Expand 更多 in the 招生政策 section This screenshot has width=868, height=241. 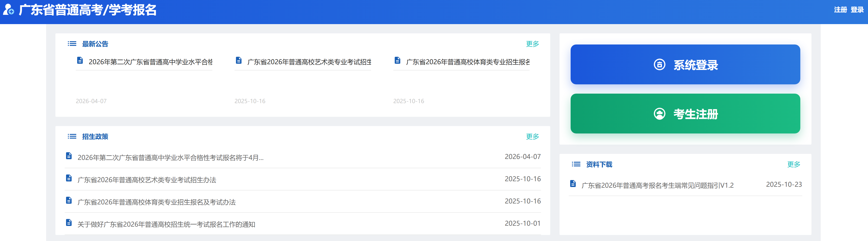[532, 136]
